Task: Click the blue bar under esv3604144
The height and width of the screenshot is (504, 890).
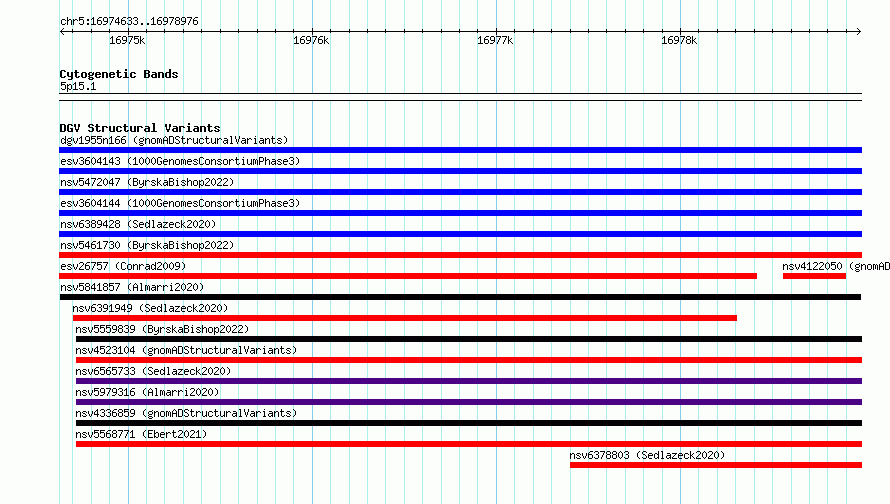Action: click(460, 213)
